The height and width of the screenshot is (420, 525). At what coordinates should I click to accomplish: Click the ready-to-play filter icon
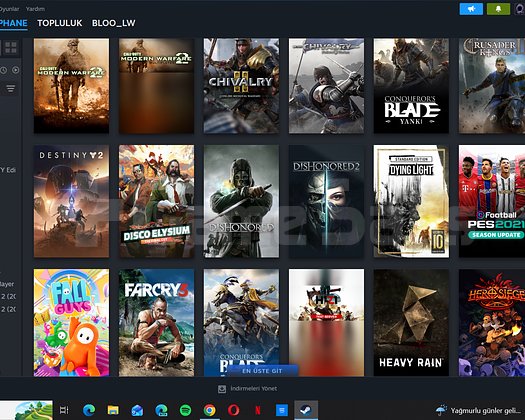[x=16, y=70]
